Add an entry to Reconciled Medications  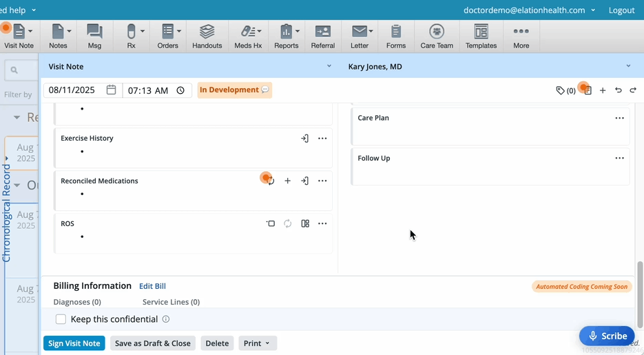click(x=287, y=181)
